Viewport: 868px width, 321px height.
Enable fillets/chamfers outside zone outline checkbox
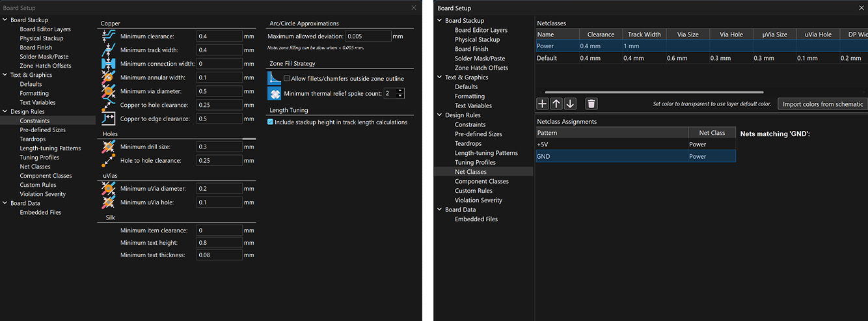(287, 78)
